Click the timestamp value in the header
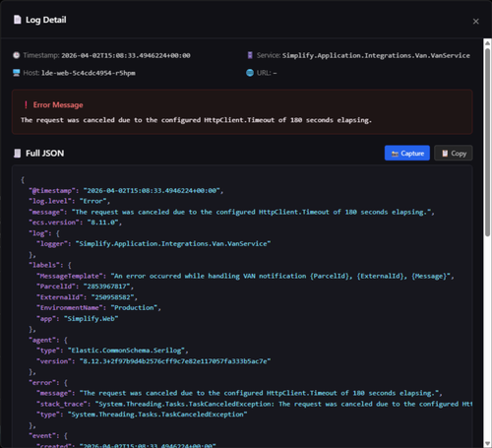 (126, 55)
